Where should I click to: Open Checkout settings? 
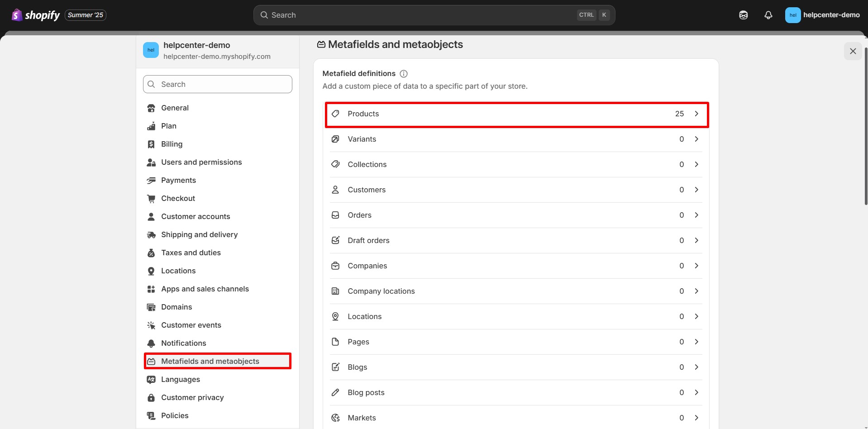coord(218,198)
